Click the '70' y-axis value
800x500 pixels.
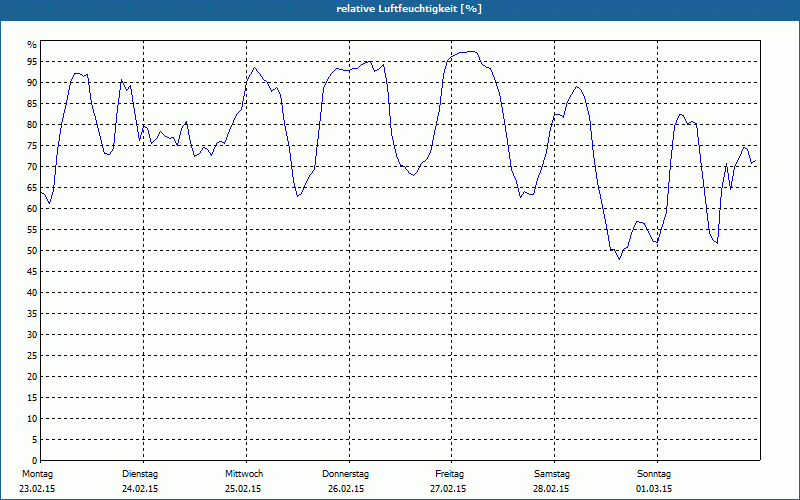tap(32, 167)
